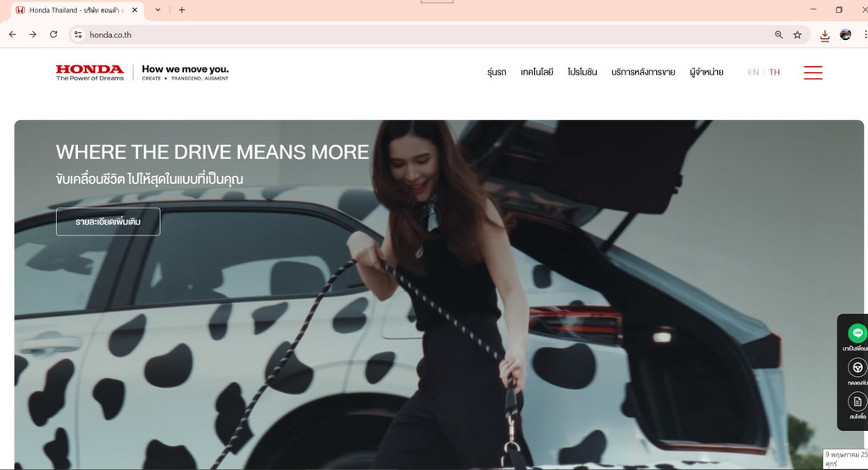Click the How we move you slogan
Screen dimensions: 868x470
(185, 73)
